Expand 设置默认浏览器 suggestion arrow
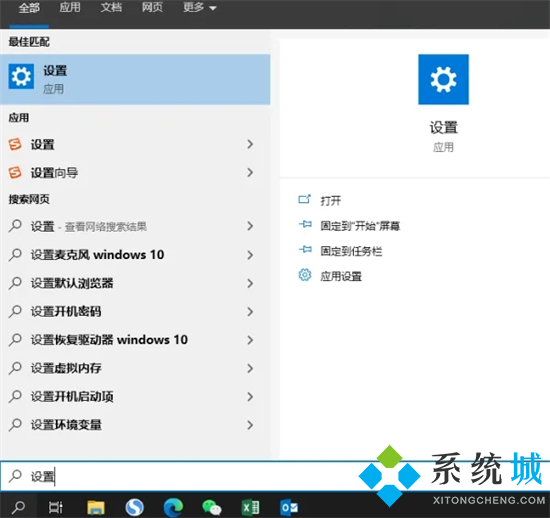The width and height of the screenshot is (550, 518). 250,283
